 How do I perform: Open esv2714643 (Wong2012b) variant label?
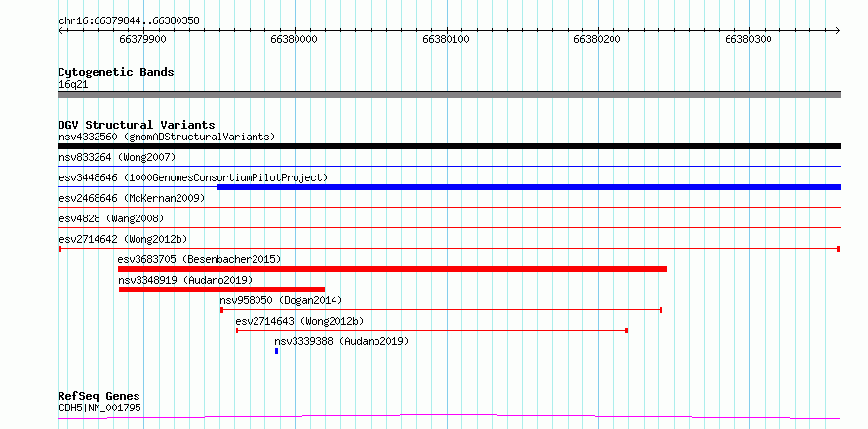[x=299, y=321]
